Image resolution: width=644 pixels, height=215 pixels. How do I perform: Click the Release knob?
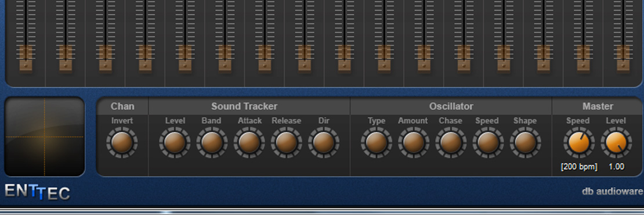tap(286, 142)
